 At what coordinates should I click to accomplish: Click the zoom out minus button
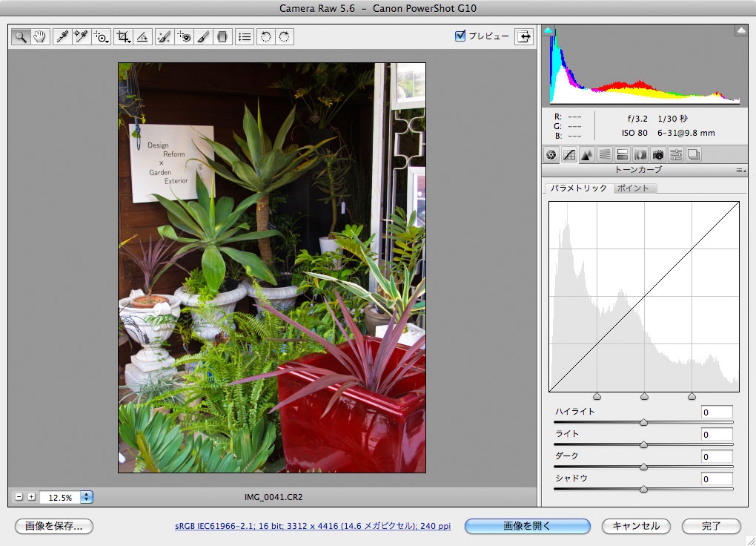(x=19, y=497)
